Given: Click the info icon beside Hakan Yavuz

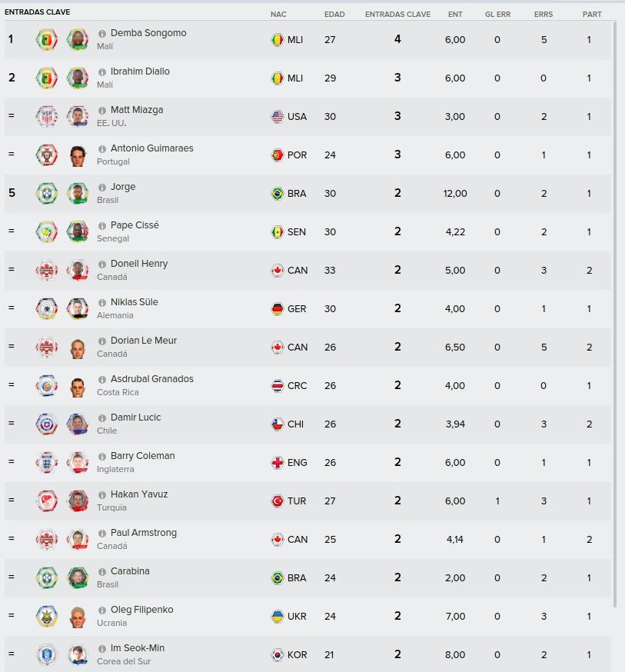Looking at the screenshot, I should [102, 495].
